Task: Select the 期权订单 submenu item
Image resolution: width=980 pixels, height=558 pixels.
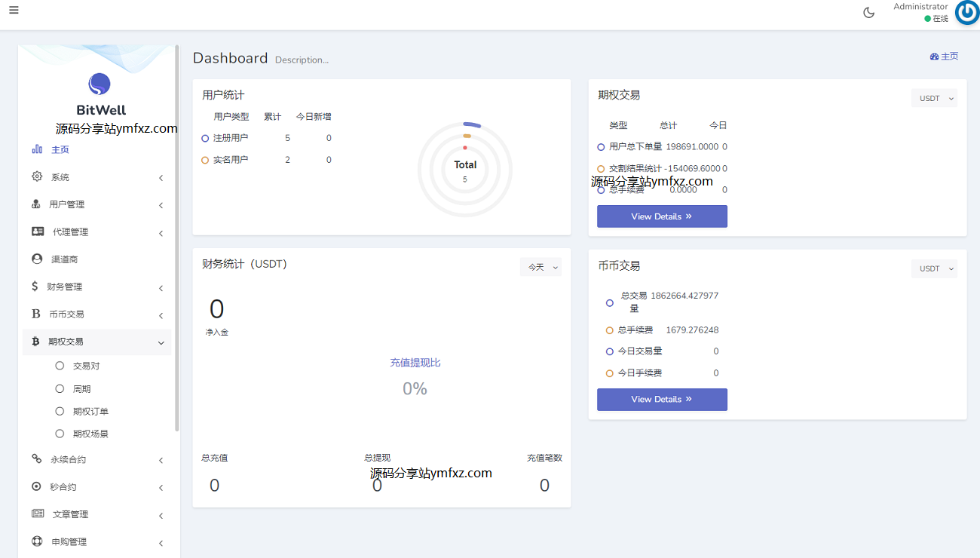Action: (90, 412)
